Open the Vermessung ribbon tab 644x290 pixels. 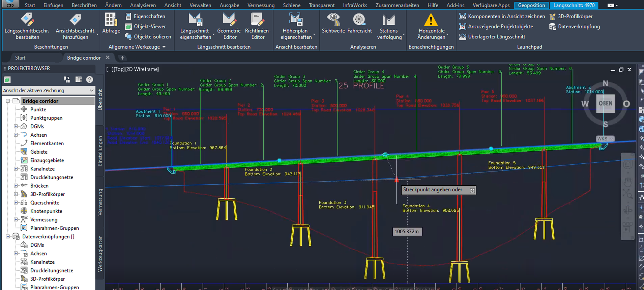(x=261, y=5)
